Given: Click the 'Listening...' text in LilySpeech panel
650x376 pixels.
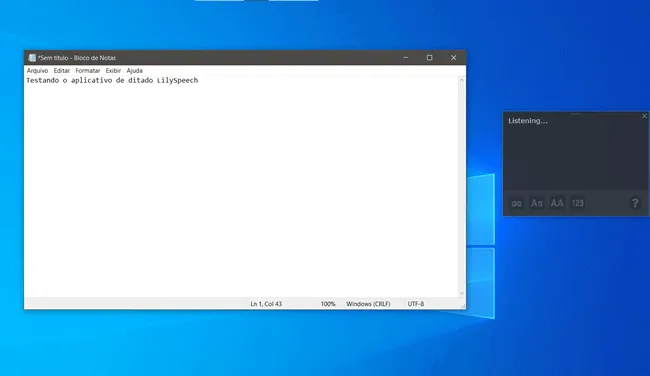Looking at the screenshot, I should [x=528, y=121].
